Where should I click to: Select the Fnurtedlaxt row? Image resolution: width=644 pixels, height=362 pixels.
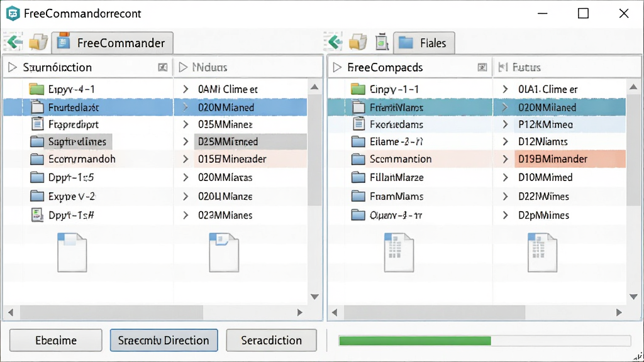[155, 107]
